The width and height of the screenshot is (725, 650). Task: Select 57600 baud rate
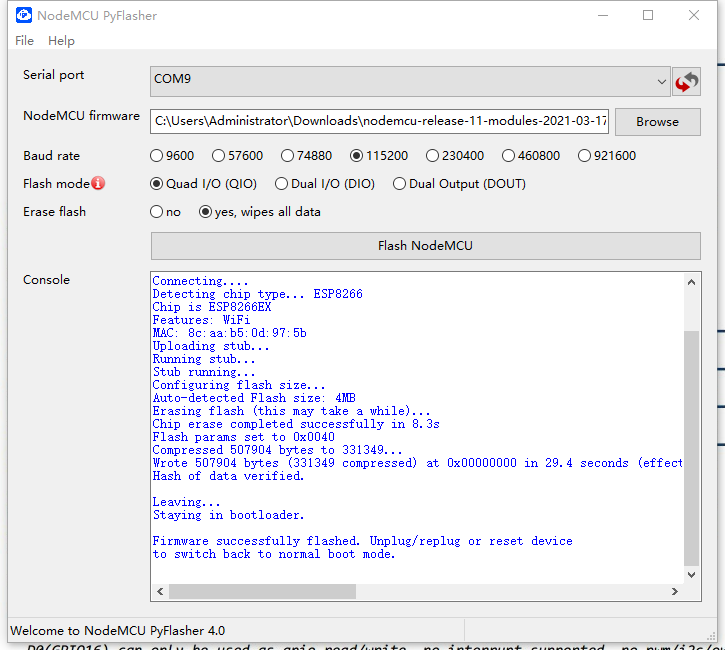pos(237,156)
